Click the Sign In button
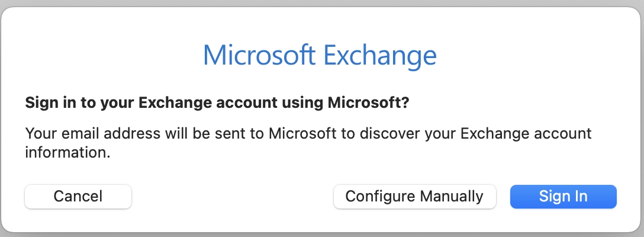 click(x=563, y=196)
